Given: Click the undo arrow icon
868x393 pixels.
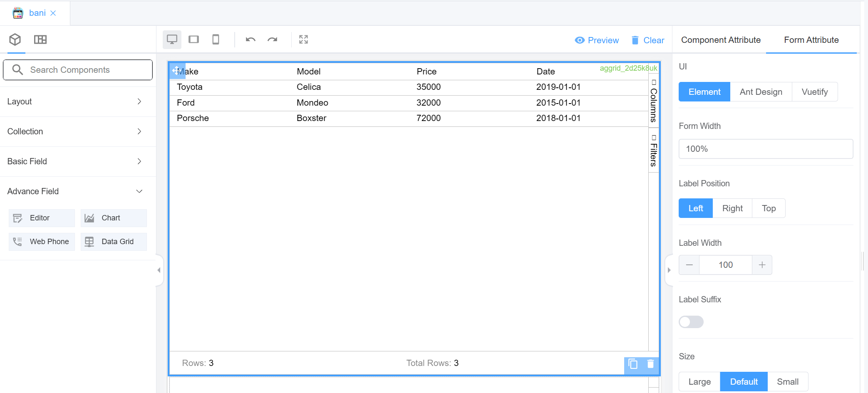Looking at the screenshot, I should (250, 40).
